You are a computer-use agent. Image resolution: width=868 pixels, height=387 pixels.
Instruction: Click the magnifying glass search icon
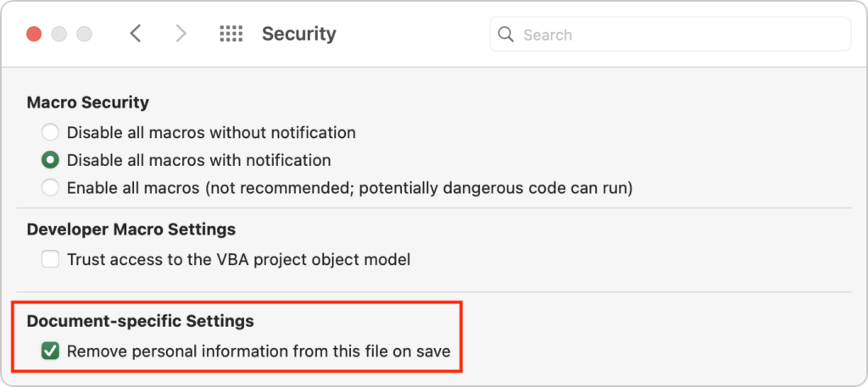click(x=506, y=35)
